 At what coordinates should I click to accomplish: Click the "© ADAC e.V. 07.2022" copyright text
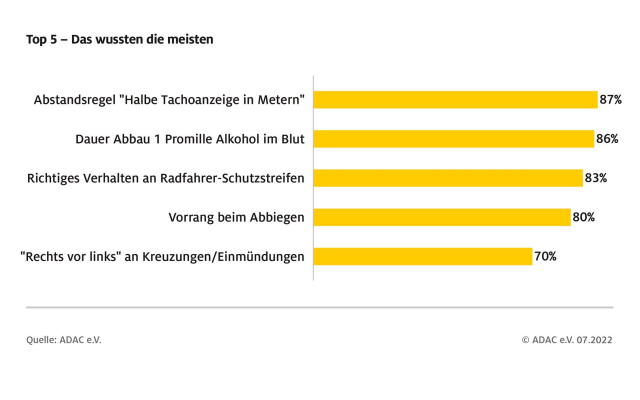pyautogui.click(x=567, y=340)
